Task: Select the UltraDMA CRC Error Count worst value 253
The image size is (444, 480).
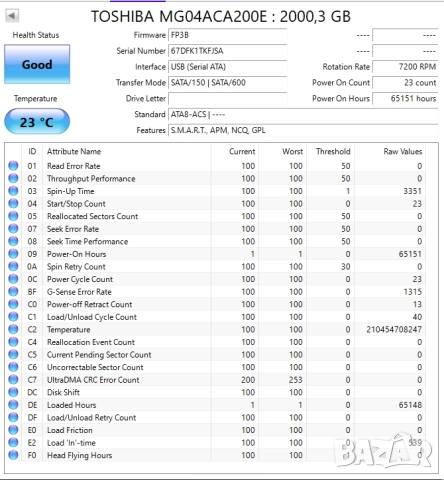Action: 295,380
